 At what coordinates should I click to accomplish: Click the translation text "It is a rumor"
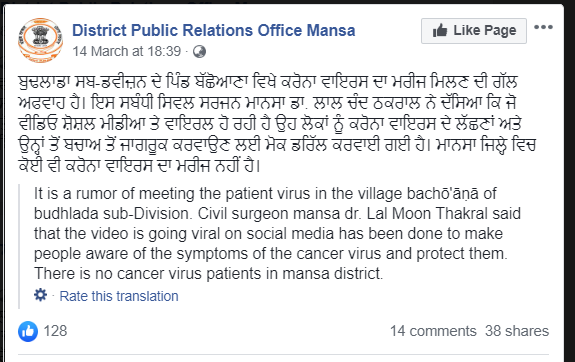click(78, 193)
